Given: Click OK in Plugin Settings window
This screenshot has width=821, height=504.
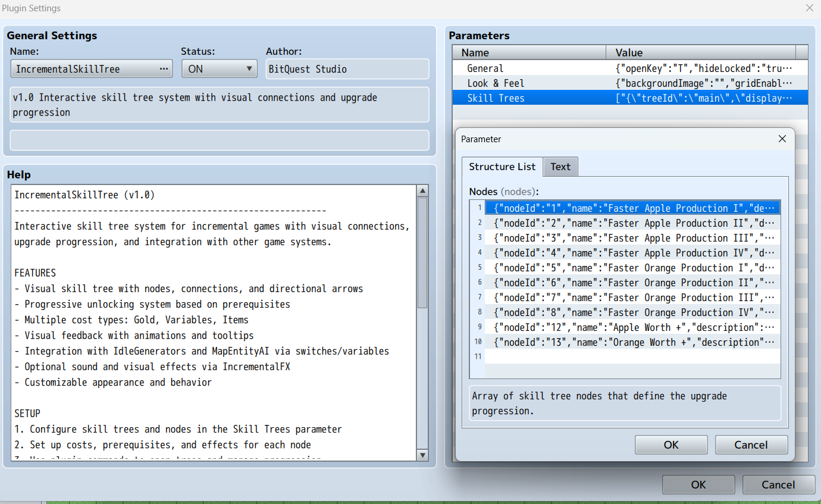Looking at the screenshot, I should click(x=698, y=484).
